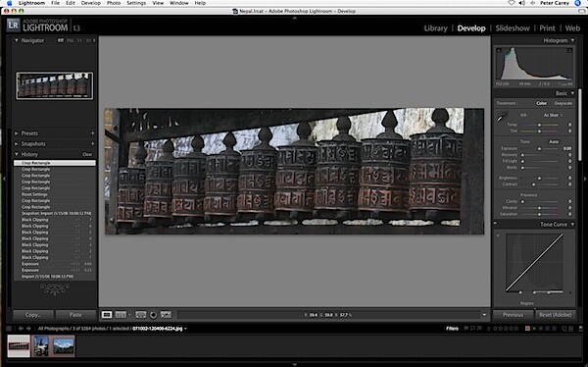Screen dimensions: 588x367
Task: Click the Previous button
Action: click(513, 315)
